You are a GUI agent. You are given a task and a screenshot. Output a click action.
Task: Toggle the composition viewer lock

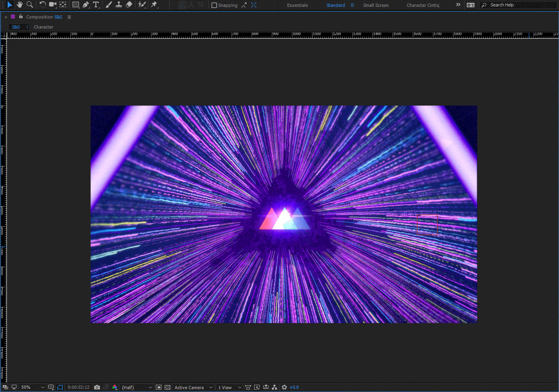click(x=21, y=17)
